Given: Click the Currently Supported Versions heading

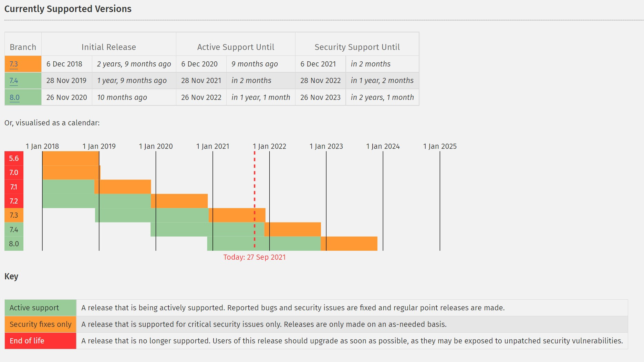Looking at the screenshot, I should point(68,9).
